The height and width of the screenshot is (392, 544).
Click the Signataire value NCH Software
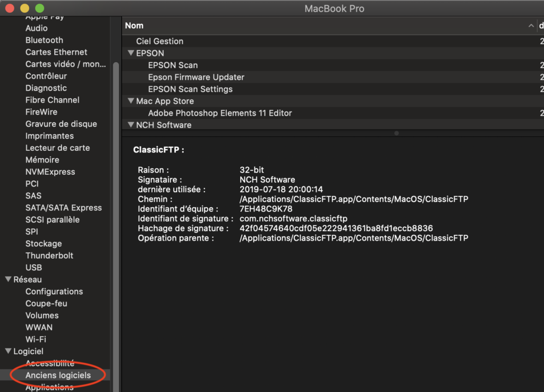click(x=267, y=180)
